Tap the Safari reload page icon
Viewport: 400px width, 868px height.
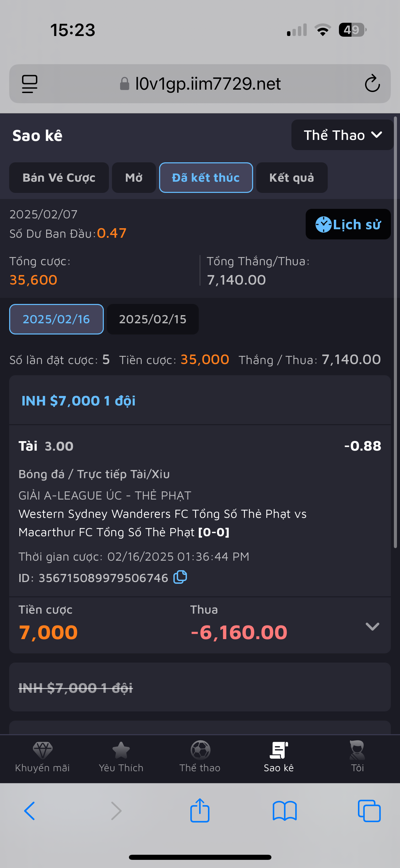pyautogui.click(x=372, y=84)
